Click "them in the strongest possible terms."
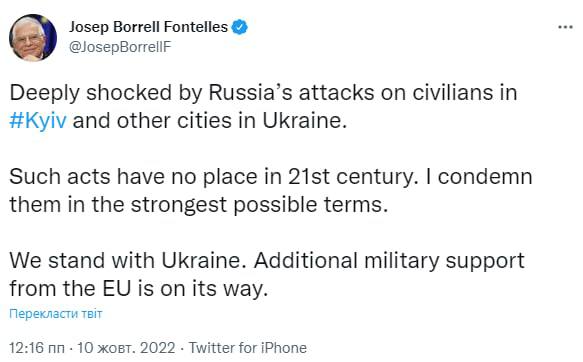The width and height of the screenshot is (583, 362). pyautogui.click(x=199, y=205)
